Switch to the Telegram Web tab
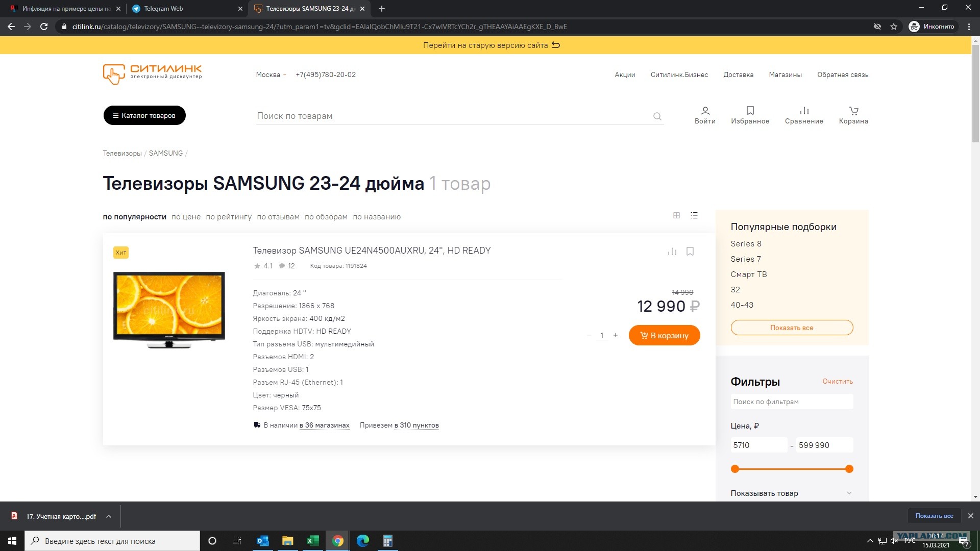980x551 pixels. 187,9
